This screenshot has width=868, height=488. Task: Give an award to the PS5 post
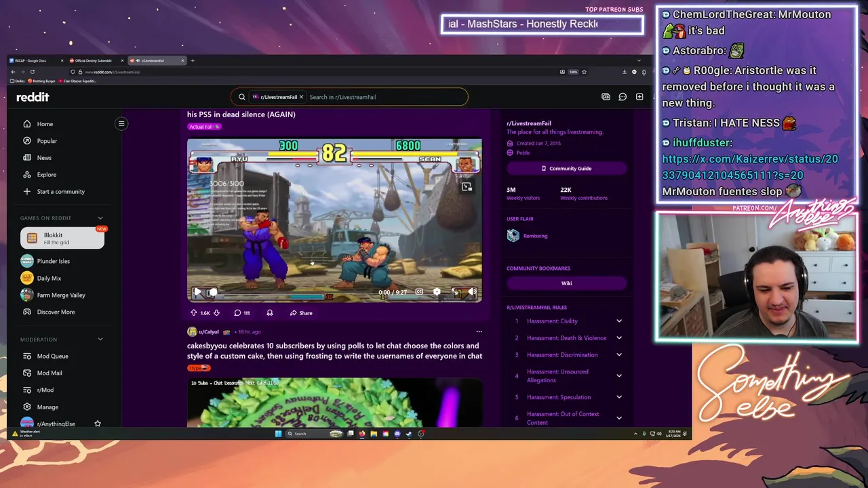[x=270, y=313]
